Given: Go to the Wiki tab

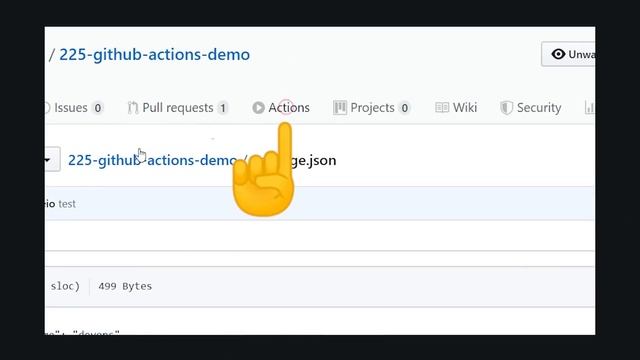Looking at the screenshot, I should [x=456, y=108].
